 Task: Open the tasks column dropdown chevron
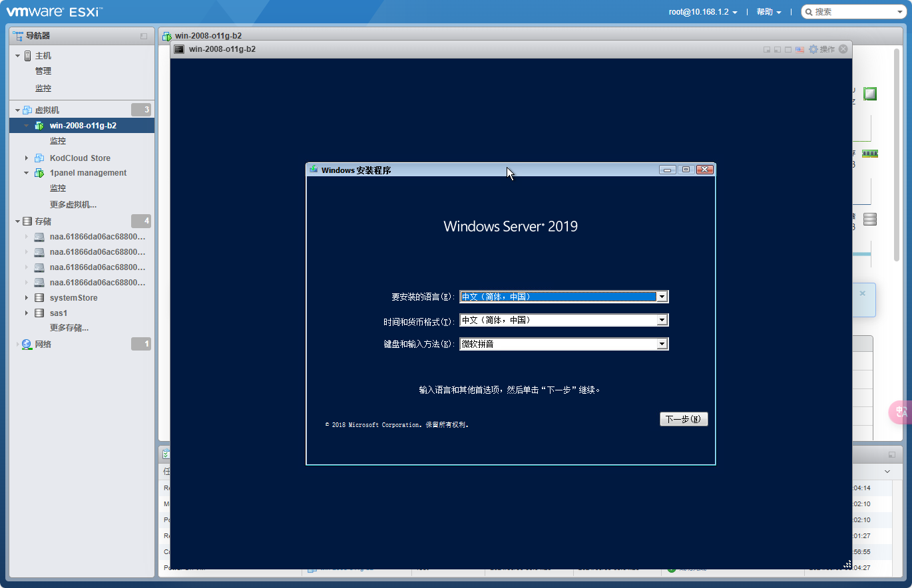(887, 472)
